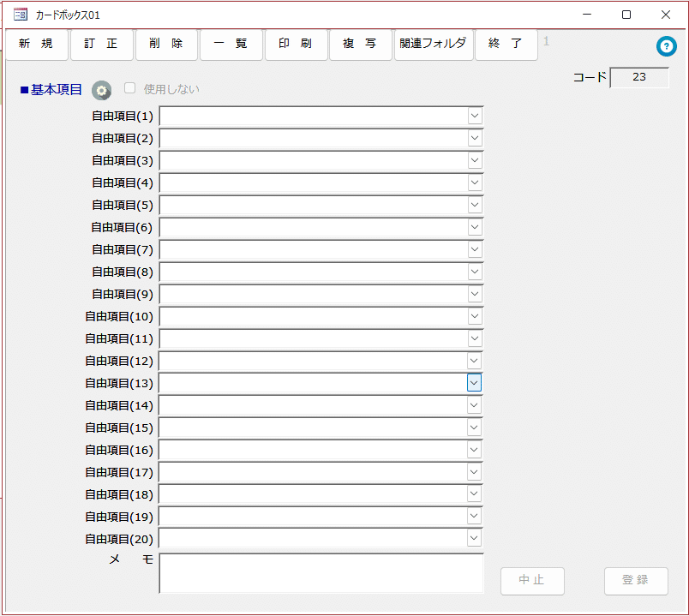Expand the 自由項目(14) dropdown arrow

474,405
